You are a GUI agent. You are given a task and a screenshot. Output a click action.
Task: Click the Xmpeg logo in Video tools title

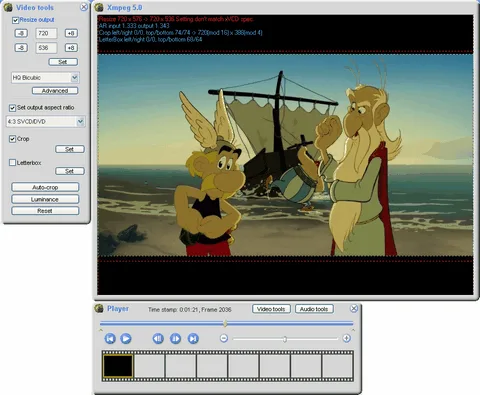[x=8, y=7]
